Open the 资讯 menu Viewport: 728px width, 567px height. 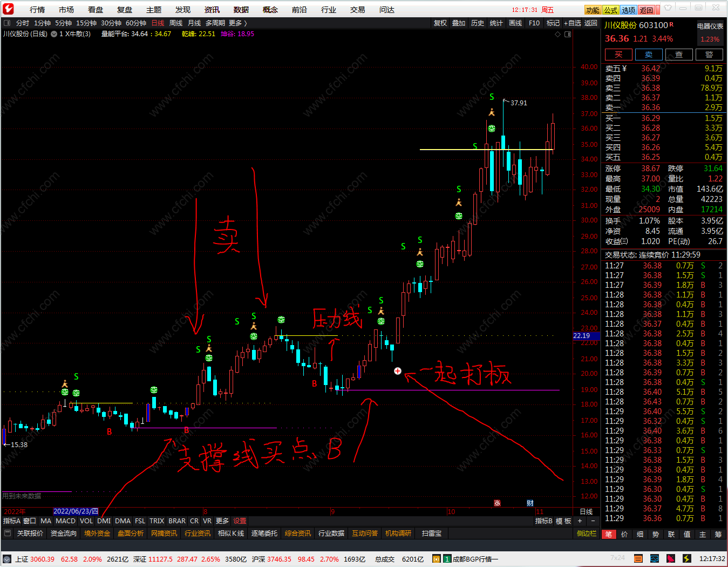pos(212,10)
